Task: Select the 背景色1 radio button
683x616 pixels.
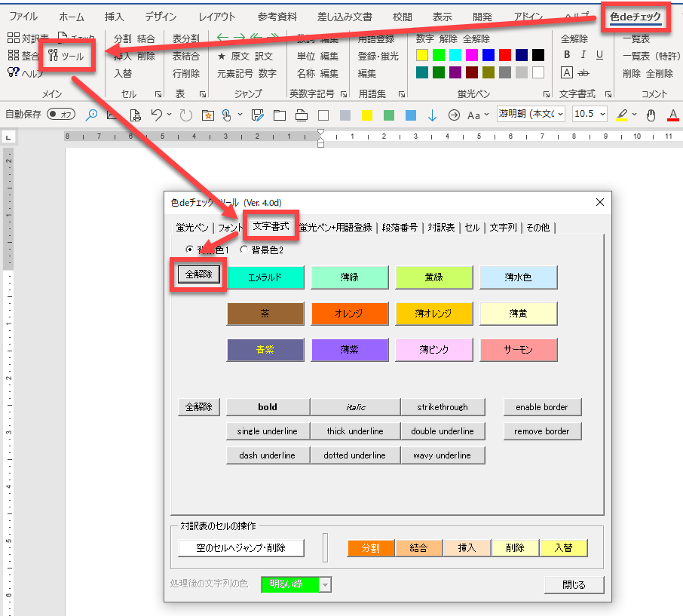Action: click(189, 250)
